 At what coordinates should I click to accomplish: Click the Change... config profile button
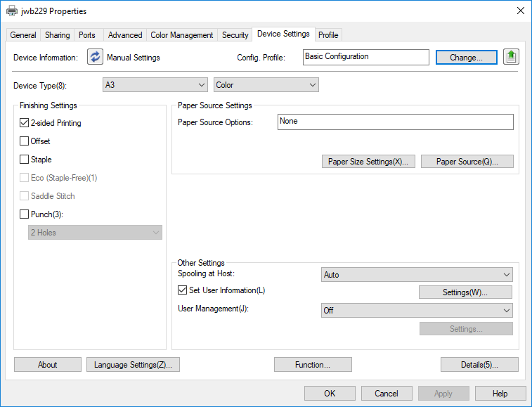click(x=466, y=58)
